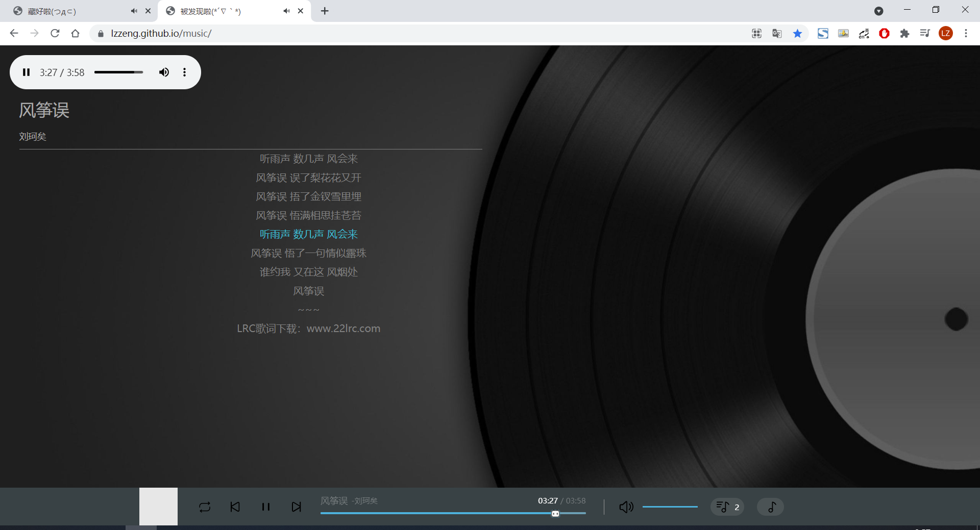Click lyric line 风筝误 捂了金钗雪里埋
Viewport: 980px width, 530px height.
coord(309,196)
